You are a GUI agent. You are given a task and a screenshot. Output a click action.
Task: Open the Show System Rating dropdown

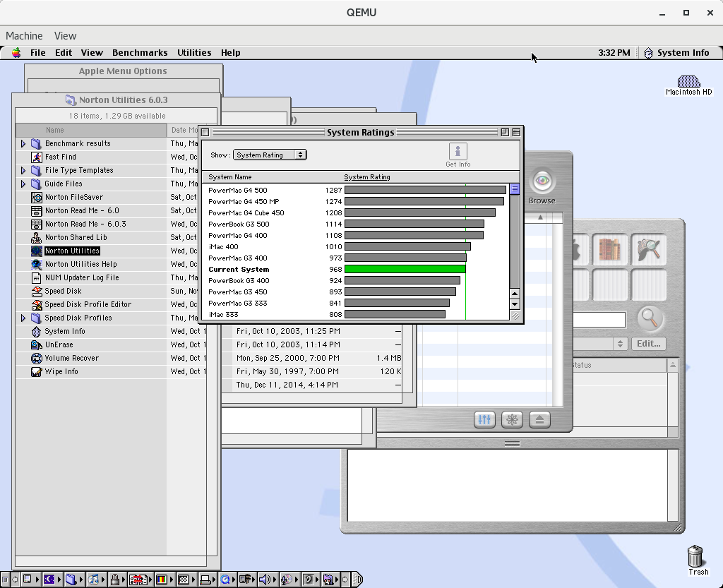(x=270, y=155)
